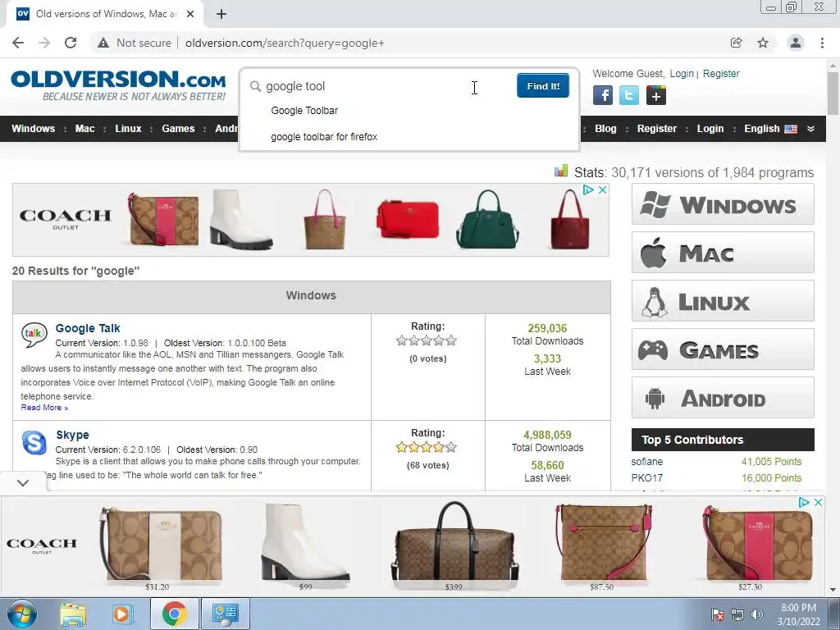840x630 pixels.
Task: Click Chrome icon in taskbar
Action: [174, 614]
